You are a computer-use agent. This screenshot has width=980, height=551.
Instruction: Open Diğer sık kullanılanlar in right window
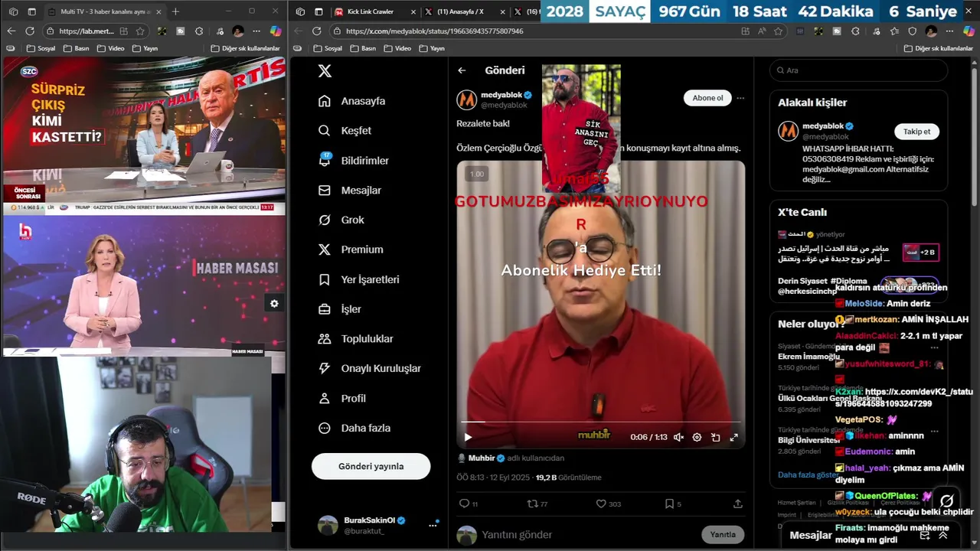tap(938, 48)
